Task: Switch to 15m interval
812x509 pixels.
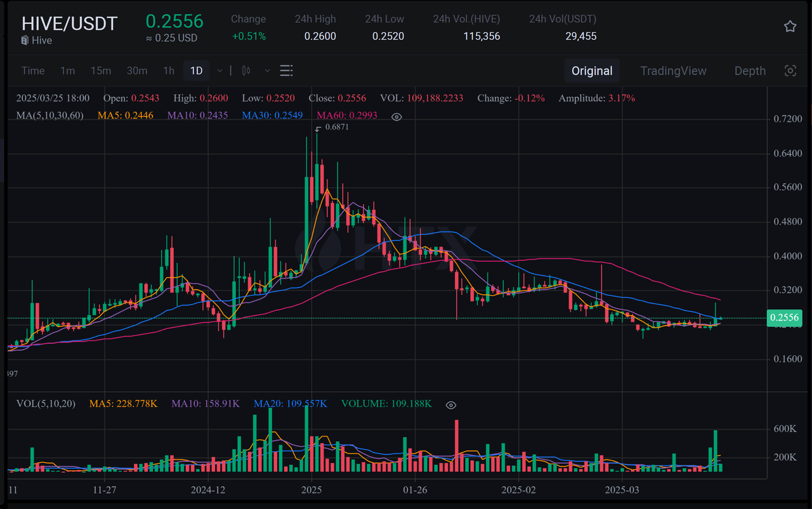Action: click(x=100, y=70)
